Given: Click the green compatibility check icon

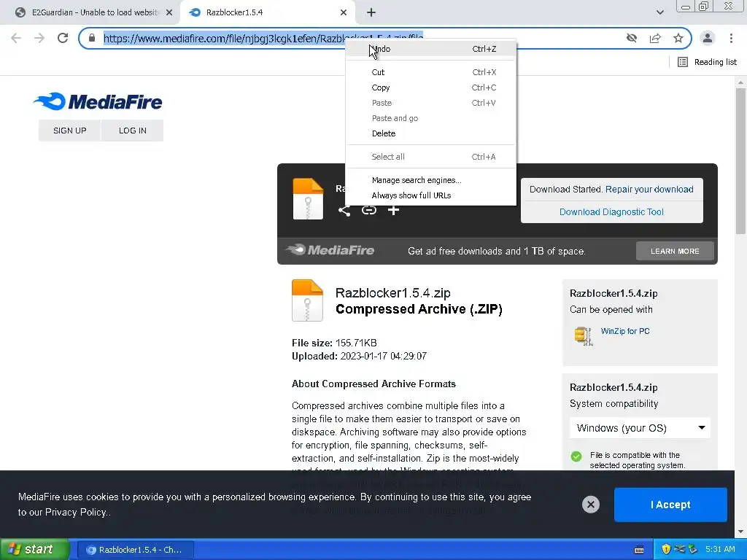Looking at the screenshot, I should point(576,456).
